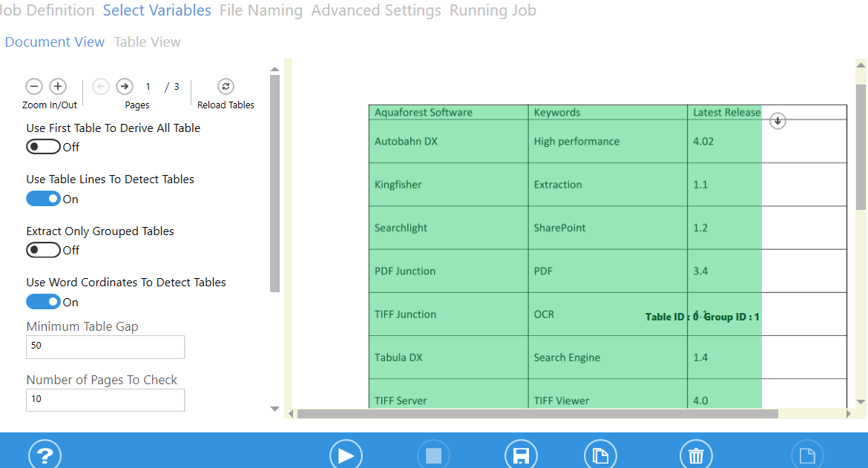Turn on Extract Only Grouped Tables
Screen dimensions: 868x468
click(x=42, y=250)
